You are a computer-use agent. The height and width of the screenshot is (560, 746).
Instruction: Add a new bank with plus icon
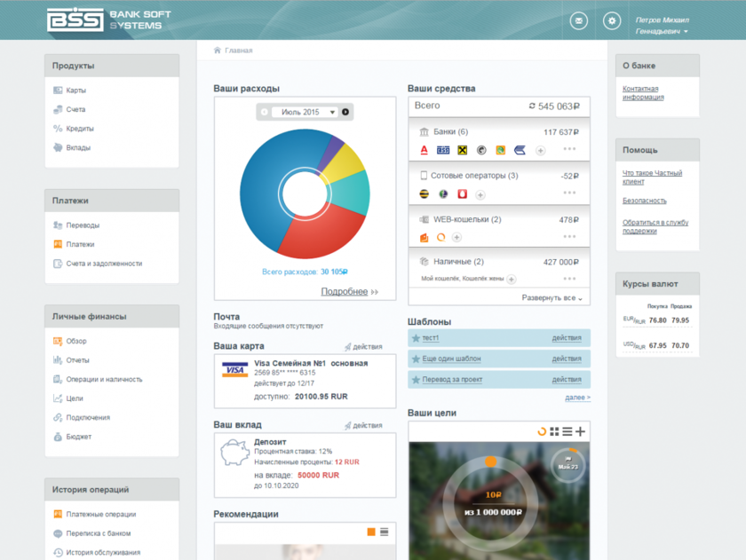[540, 151]
